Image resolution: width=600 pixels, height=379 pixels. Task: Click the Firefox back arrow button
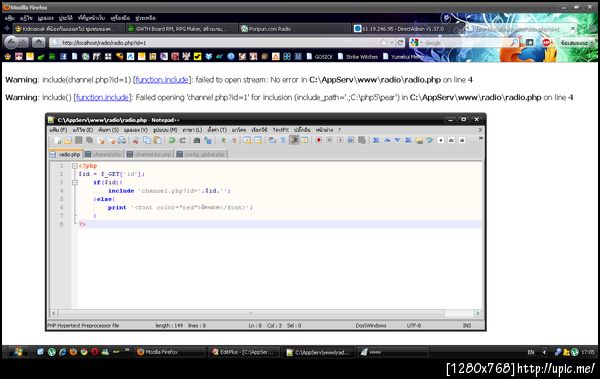click(11, 42)
